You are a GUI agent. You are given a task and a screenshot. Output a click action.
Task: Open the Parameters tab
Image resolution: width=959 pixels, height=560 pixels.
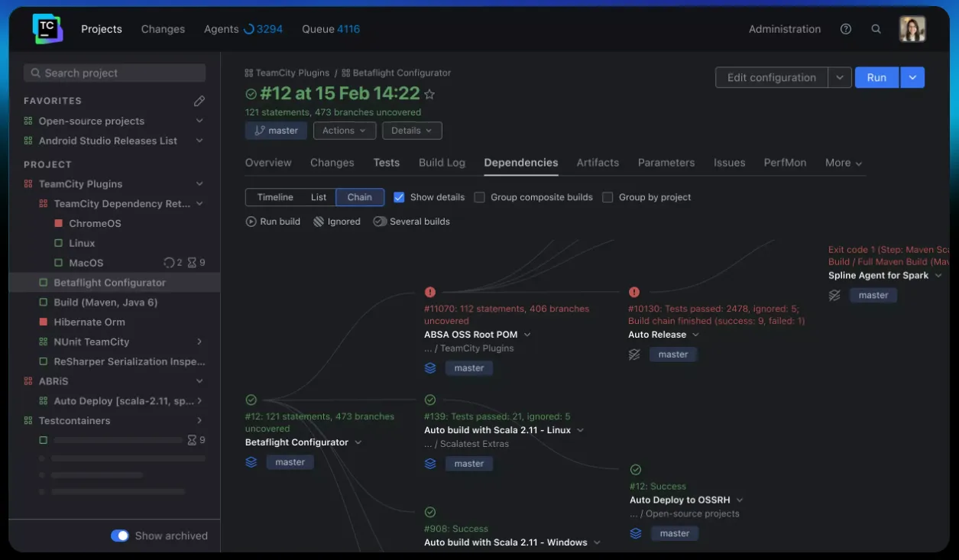[666, 163]
